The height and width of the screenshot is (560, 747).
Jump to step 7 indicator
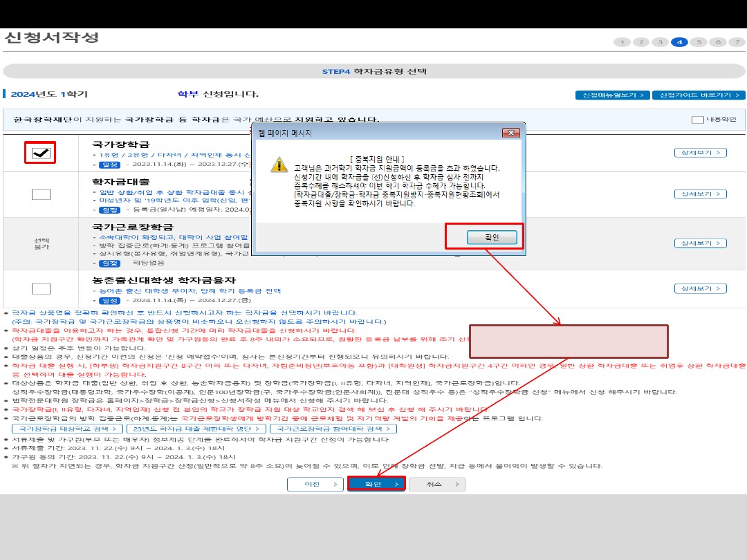(x=737, y=42)
